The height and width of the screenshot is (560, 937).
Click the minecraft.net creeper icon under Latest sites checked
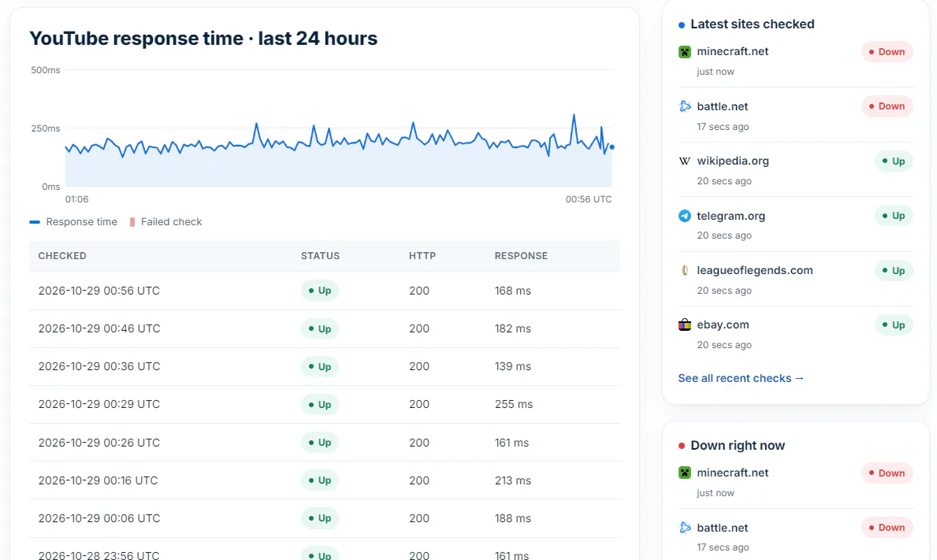685,52
